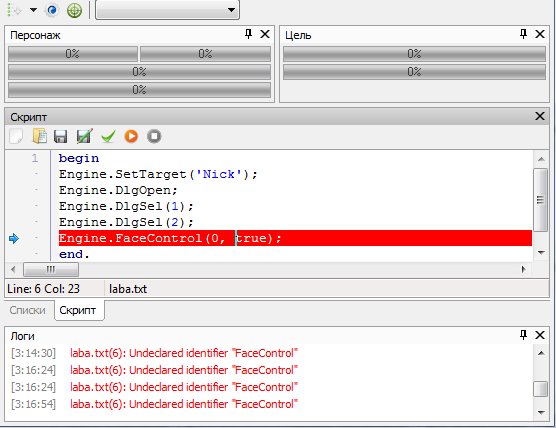The width and height of the screenshot is (556, 428).
Task: Click the right arrow of the editor horizontal scrollbar
Action: point(524,269)
